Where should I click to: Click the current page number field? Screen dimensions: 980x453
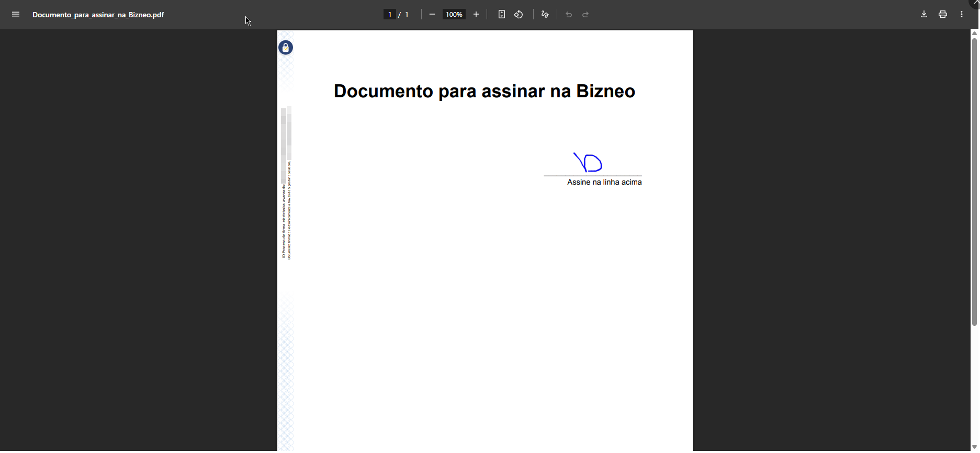(390, 15)
